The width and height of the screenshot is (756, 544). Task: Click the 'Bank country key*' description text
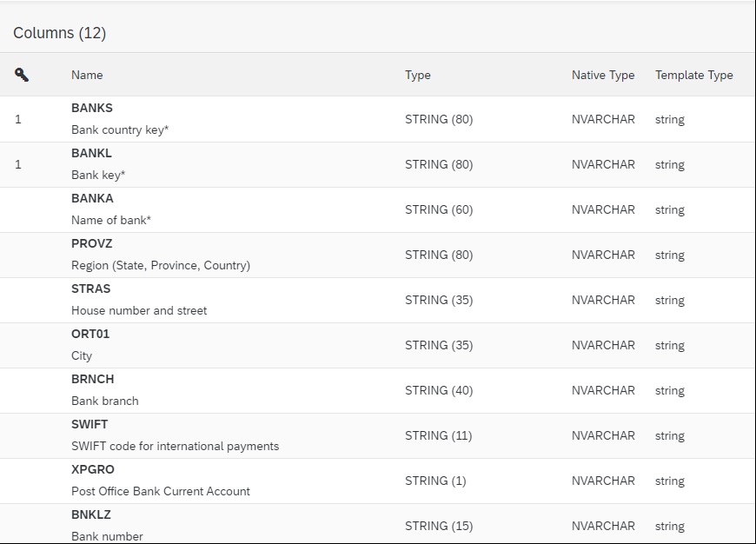pyautogui.click(x=120, y=130)
